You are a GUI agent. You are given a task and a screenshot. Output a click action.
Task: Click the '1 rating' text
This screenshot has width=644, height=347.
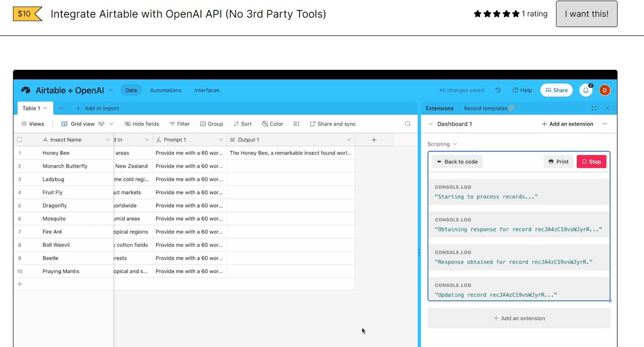coord(534,14)
